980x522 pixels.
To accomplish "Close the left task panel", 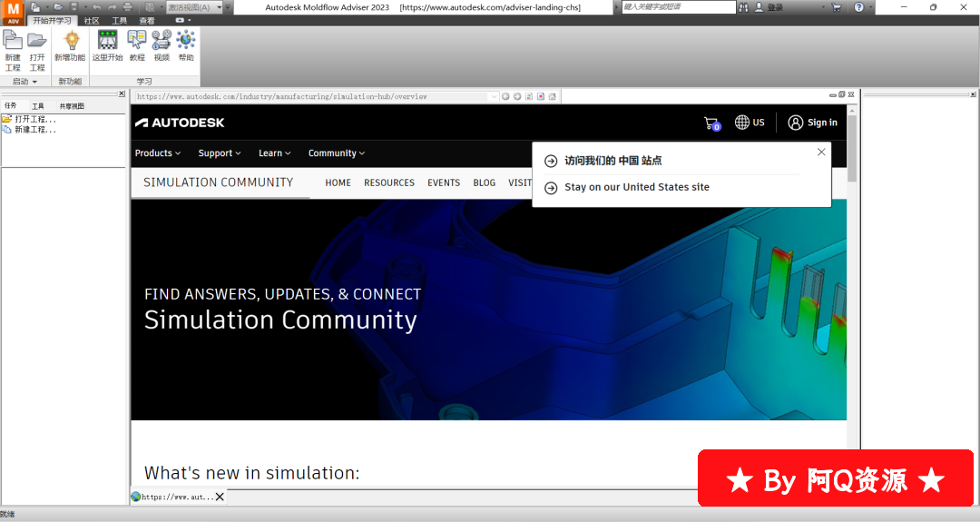I will (x=122, y=94).
